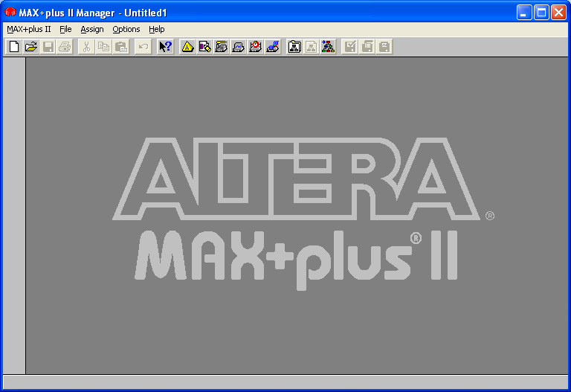The width and height of the screenshot is (571, 392).
Task: Close the MAX+plus II Manager window
Action: coord(558,13)
